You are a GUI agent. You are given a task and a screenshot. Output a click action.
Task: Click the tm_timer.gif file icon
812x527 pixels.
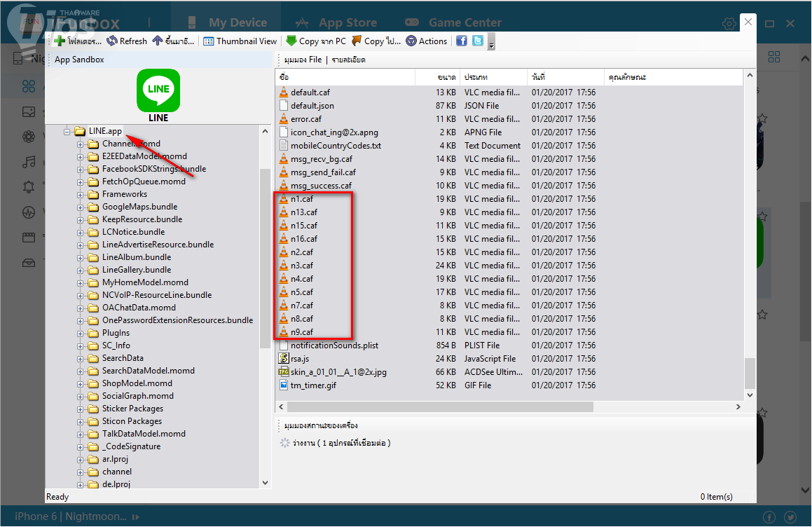[x=283, y=385]
